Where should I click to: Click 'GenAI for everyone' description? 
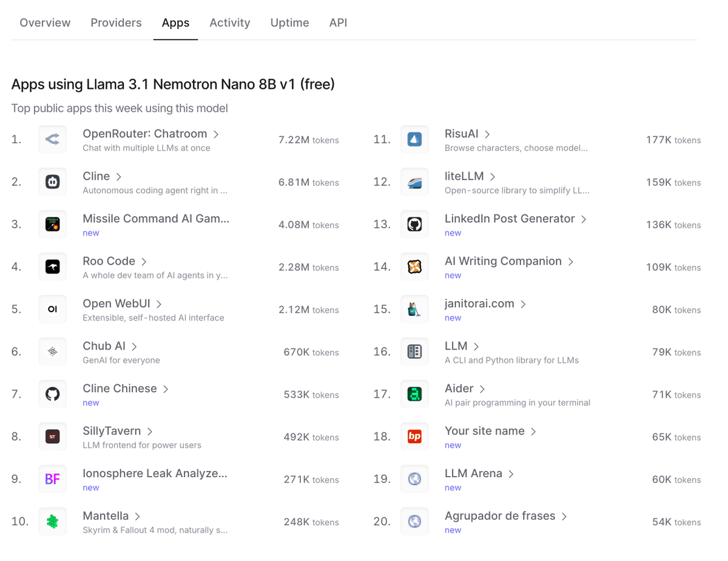tap(121, 360)
